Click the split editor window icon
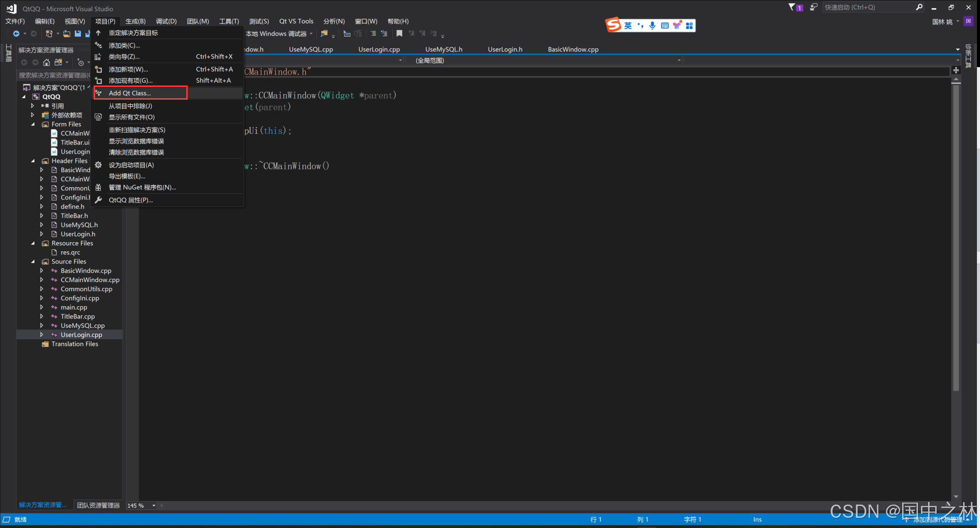 956,70
